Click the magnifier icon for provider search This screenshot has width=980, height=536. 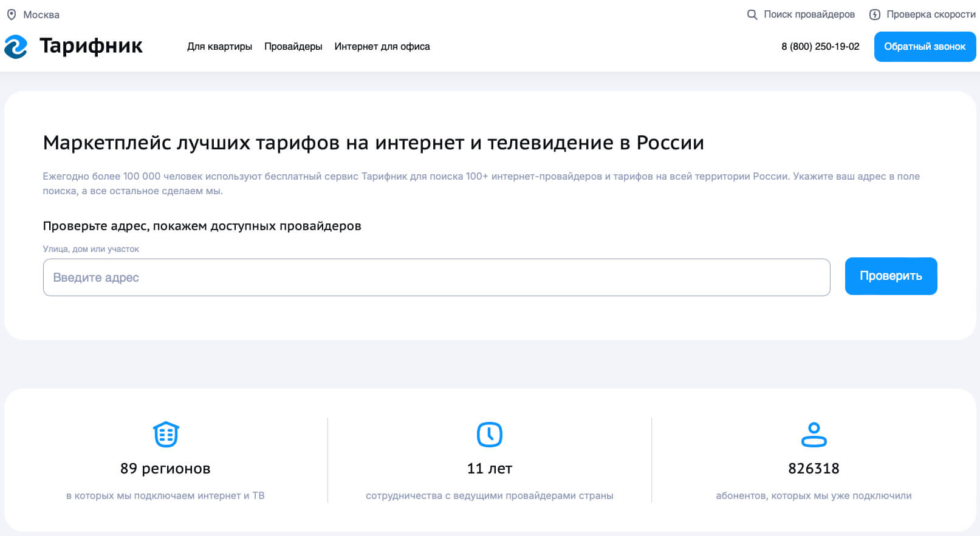pos(752,15)
